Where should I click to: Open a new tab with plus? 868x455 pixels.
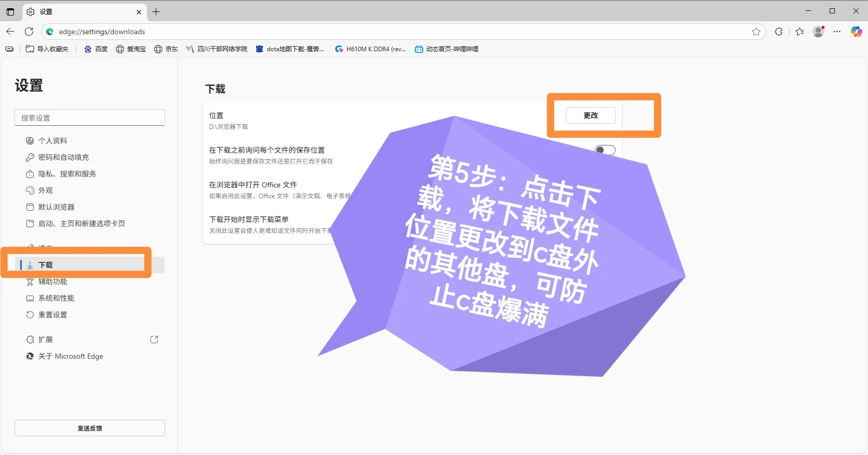[x=156, y=11]
